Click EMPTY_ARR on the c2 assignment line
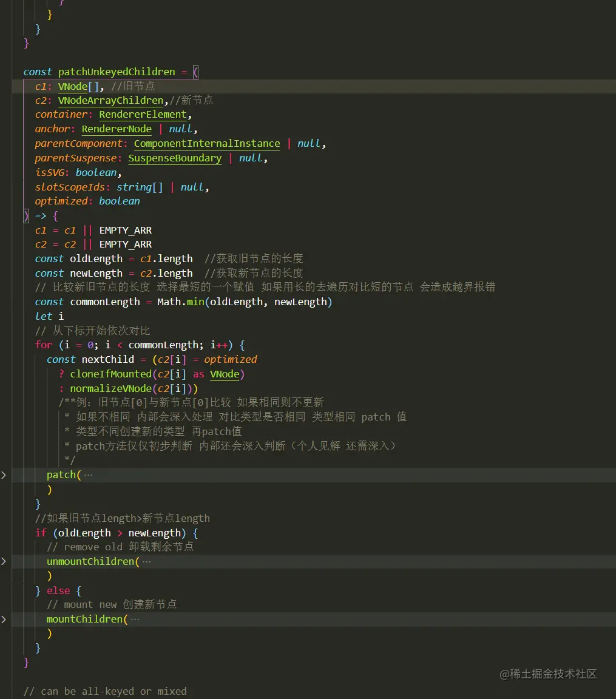The width and height of the screenshot is (616, 699). point(125,245)
